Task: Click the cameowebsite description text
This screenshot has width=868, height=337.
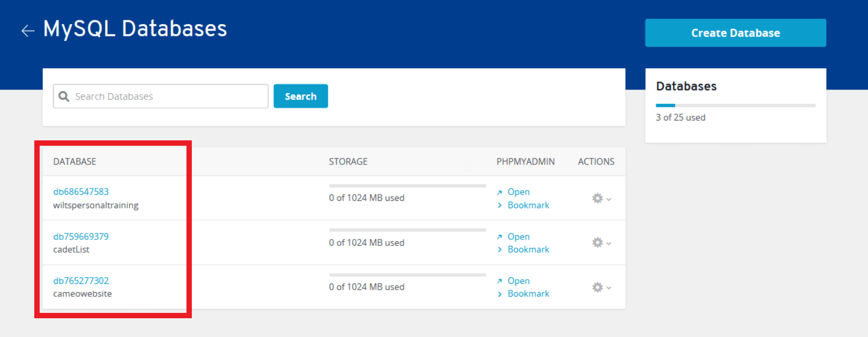Action: click(83, 294)
